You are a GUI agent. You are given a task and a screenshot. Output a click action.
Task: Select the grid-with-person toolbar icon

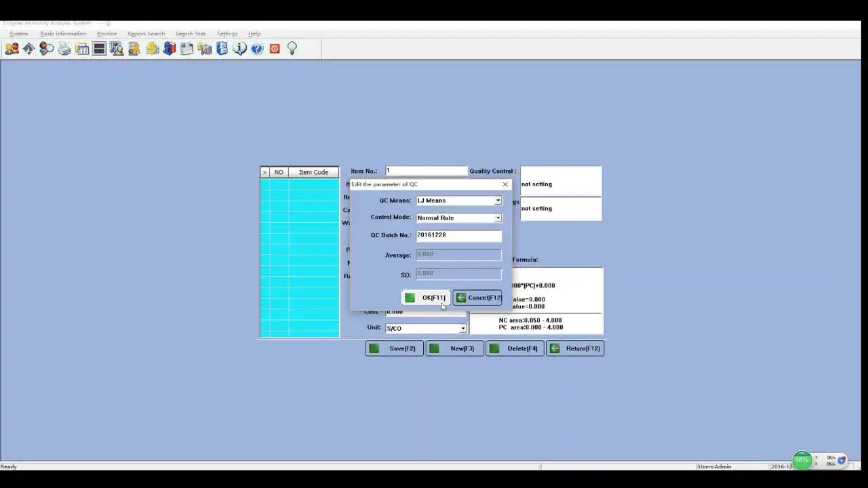(117, 49)
